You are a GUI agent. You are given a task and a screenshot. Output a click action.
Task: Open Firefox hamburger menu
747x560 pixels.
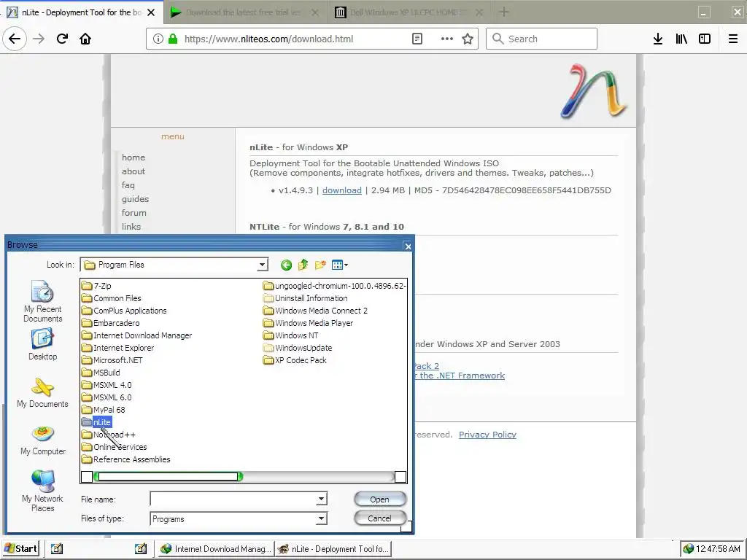(x=732, y=39)
